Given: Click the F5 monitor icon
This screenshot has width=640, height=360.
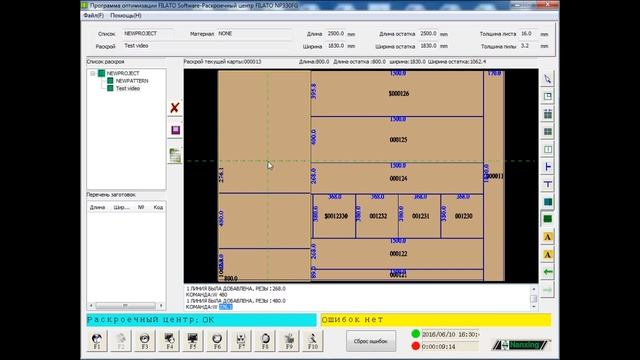Looking at the screenshot, I should pos(193,341).
